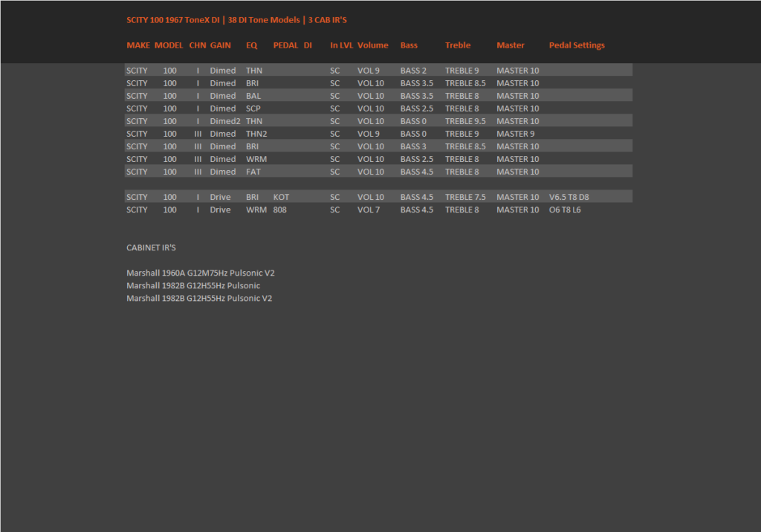Click 'VOL 9' in the channel I THN row

369,71
